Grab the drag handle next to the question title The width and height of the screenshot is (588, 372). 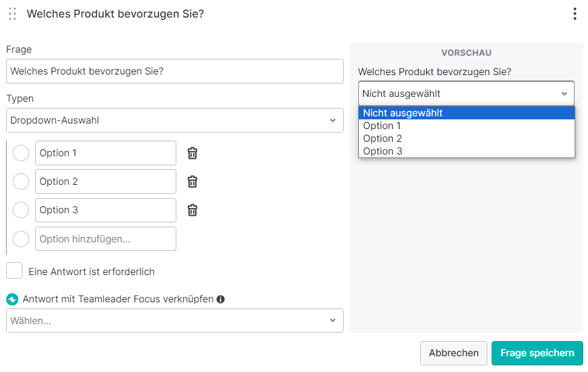12,14
